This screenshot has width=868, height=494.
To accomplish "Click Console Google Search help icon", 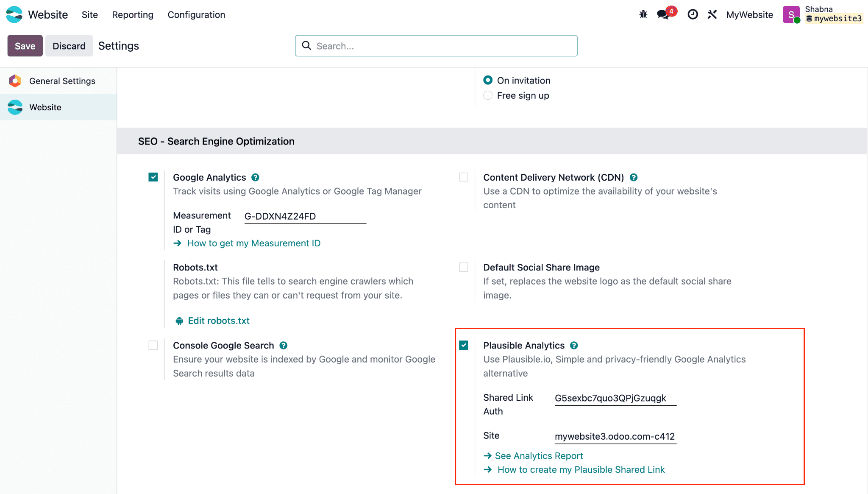I will click(x=284, y=346).
